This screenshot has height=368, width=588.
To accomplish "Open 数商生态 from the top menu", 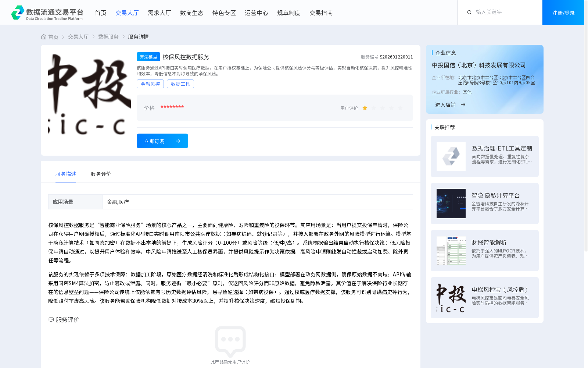I will tap(192, 13).
